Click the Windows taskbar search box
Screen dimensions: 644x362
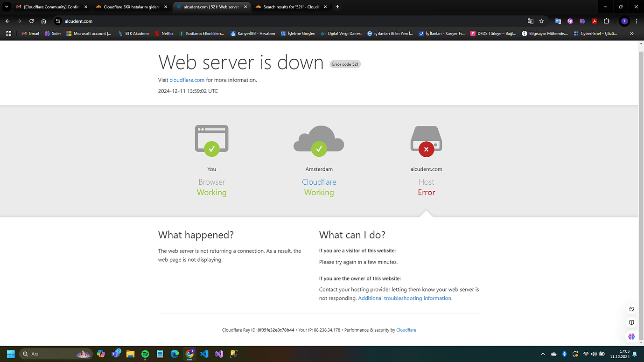55,354
